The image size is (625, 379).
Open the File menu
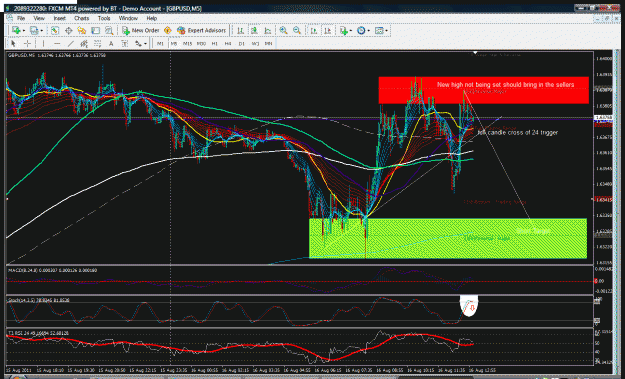point(21,18)
